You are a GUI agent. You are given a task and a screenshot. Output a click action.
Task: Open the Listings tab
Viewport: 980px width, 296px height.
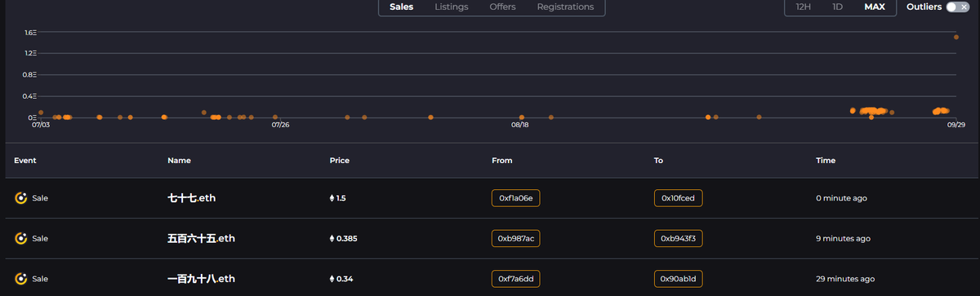[x=452, y=7]
